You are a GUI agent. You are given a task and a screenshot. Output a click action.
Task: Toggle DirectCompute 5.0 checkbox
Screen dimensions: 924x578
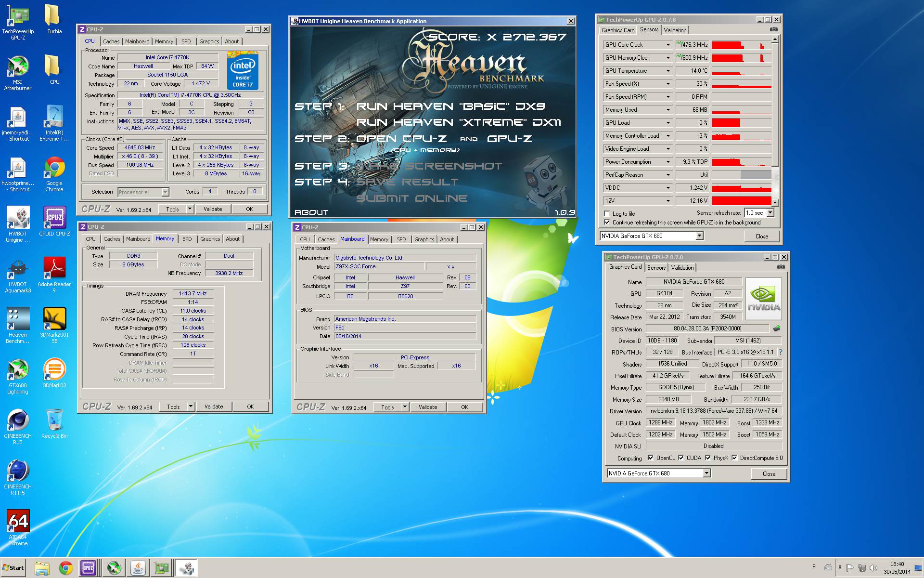(734, 458)
